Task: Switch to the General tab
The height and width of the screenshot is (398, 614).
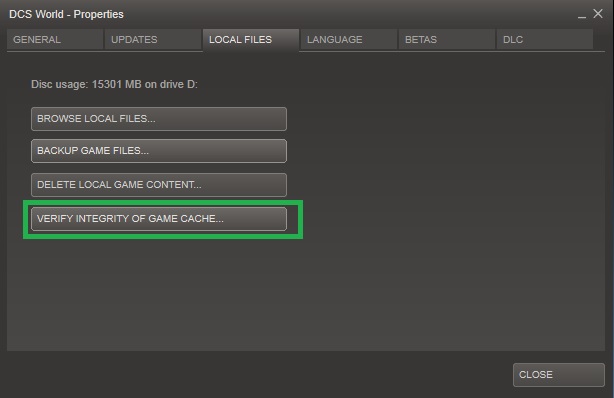Action: pos(55,40)
